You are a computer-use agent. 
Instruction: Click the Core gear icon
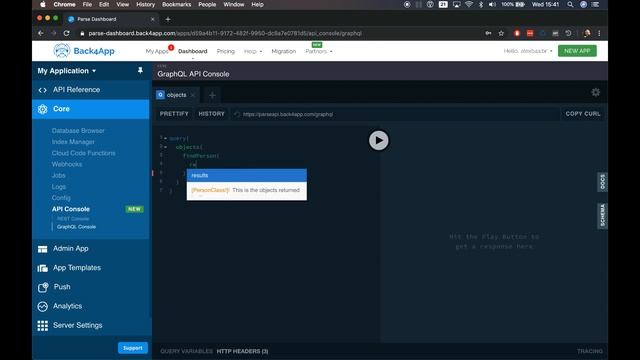click(42, 109)
